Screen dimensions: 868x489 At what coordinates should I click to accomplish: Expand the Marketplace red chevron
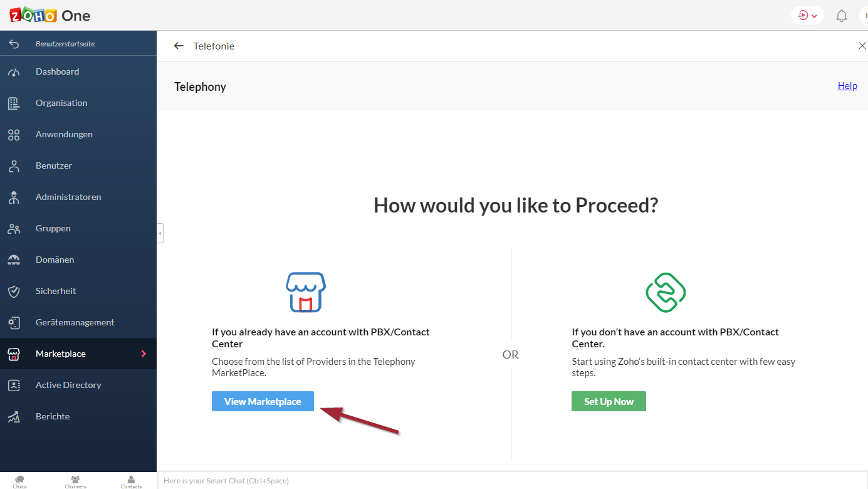(x=144, y=354)
